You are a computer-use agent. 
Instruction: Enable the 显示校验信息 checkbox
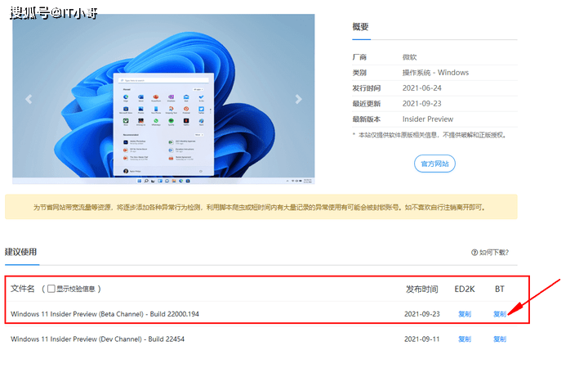pos(51,289)
